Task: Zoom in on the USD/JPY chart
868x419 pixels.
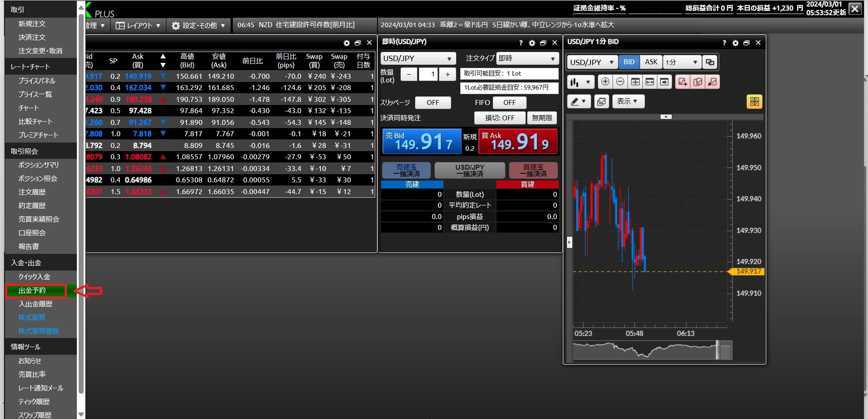Action: click(x=605, y=82)
